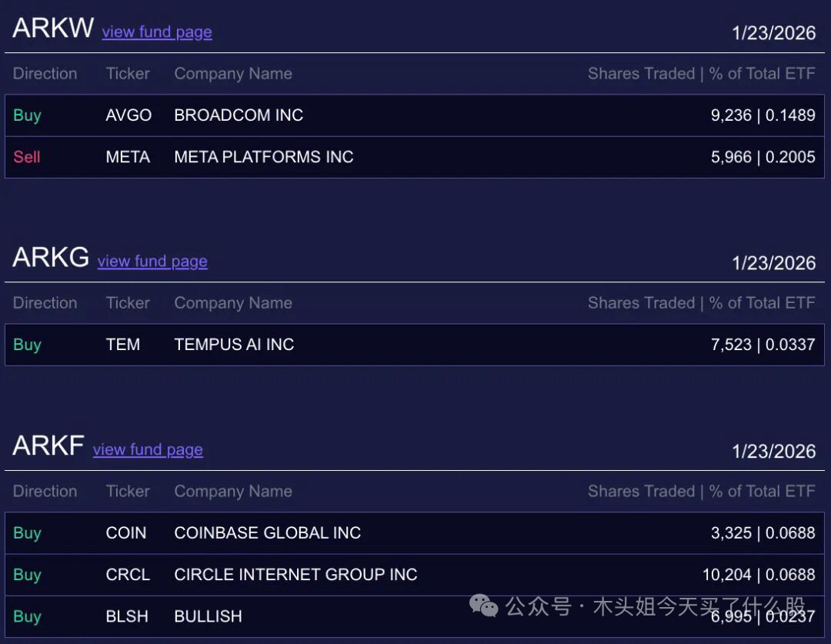Select the META ticker cell
Image resolution: width=831 pixels, height=644 pixels.
click(128, 157)
